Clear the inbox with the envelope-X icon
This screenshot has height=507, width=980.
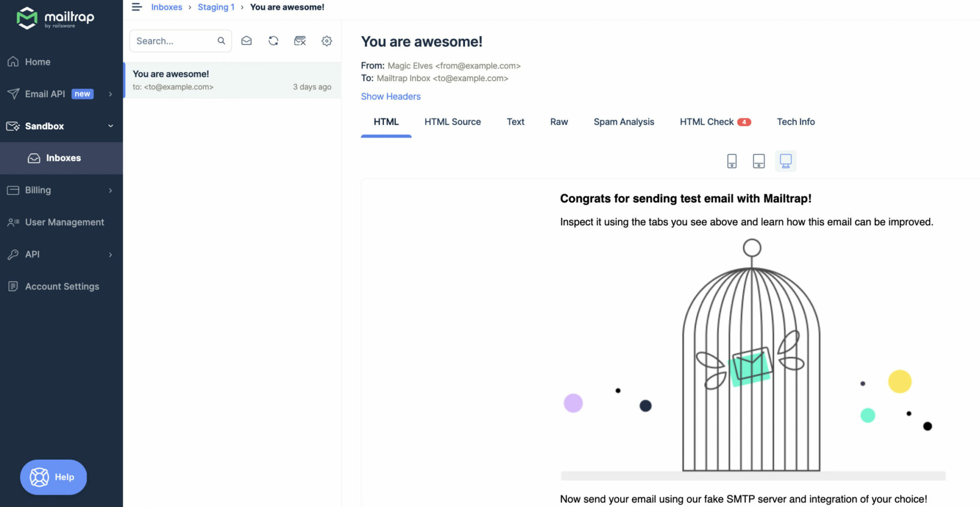click(x=300, y=41)
